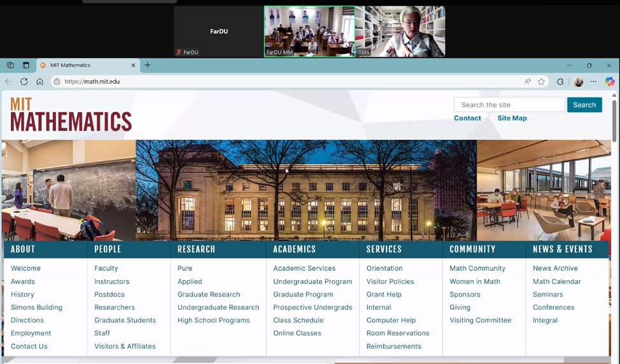Open the Contact Us link
The width and height of the screenshot is (620, 364).
pos(29,346)
